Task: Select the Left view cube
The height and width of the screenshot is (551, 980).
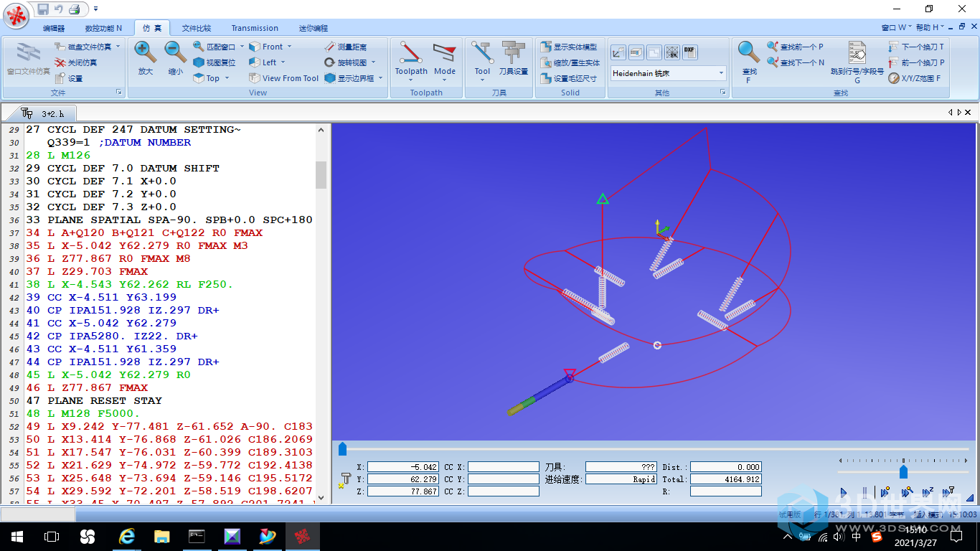Action: coord(263,62)
